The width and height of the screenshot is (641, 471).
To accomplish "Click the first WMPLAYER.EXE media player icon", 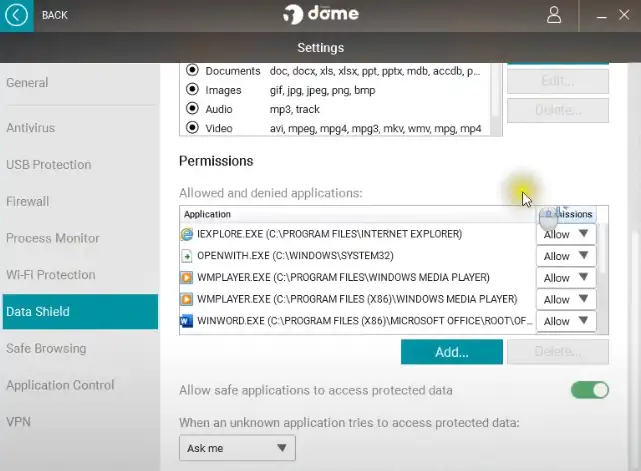I will click(x=186, y=277).
